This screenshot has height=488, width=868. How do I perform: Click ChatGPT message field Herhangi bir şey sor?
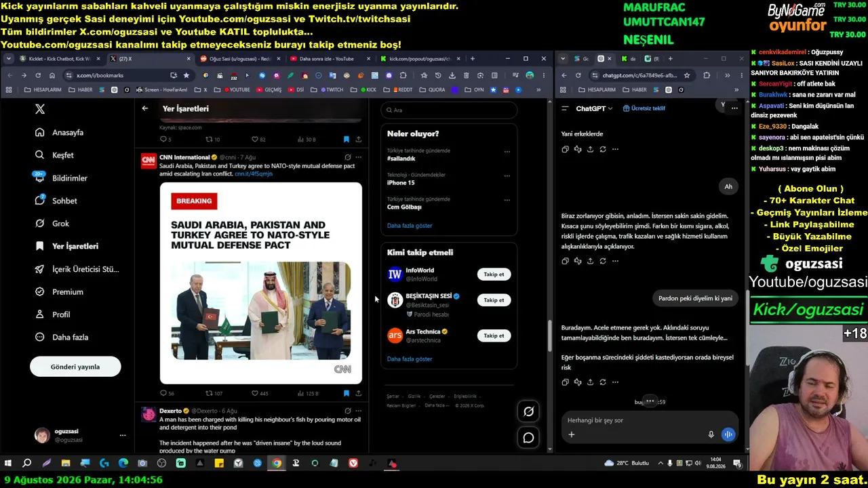651,420
